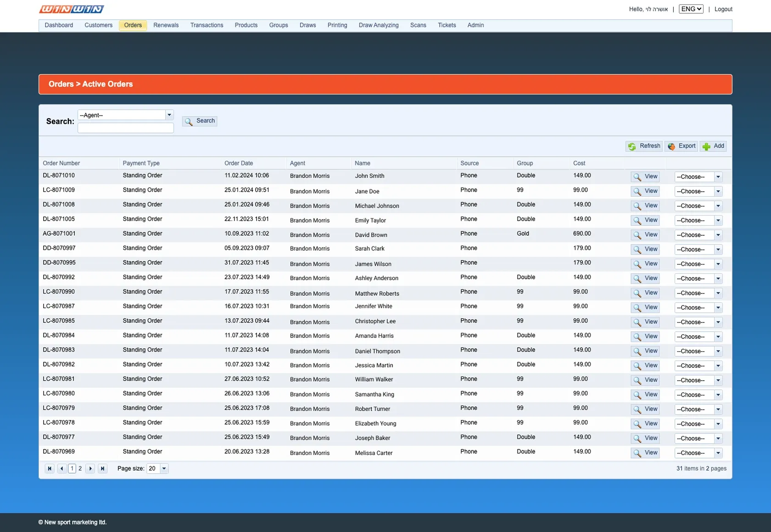Expand Choose dropdown for order DL-8070992
Viewport: 771px width, 532px height.
point(718,278)
